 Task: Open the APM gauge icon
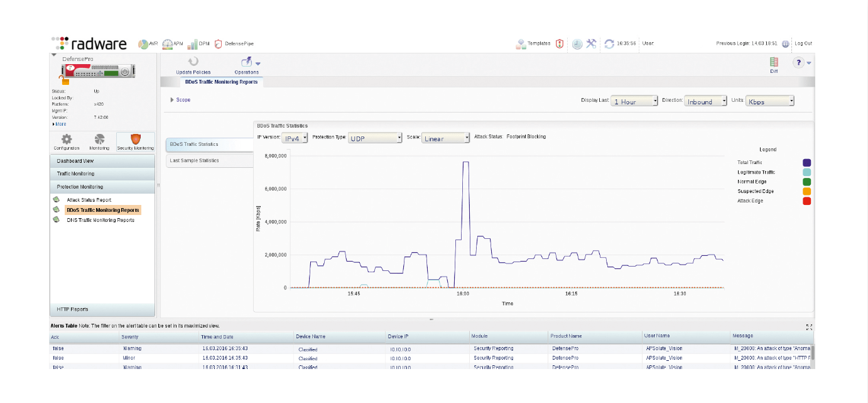(x=167, y=44)
